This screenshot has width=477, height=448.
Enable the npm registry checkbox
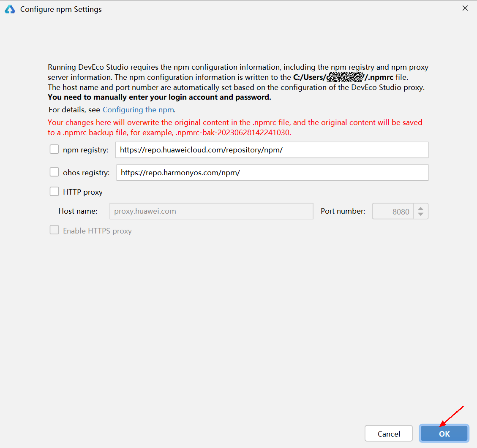click(54, 149)
